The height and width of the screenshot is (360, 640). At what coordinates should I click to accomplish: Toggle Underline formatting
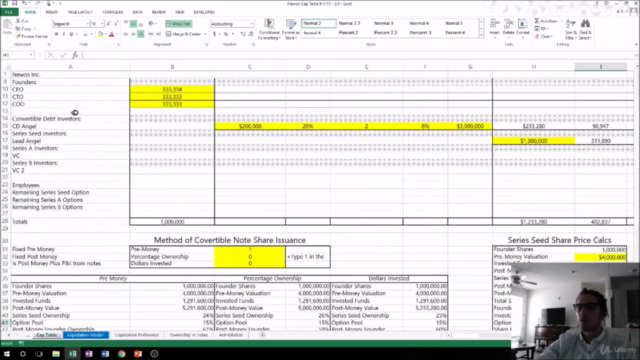coord(71,34)
